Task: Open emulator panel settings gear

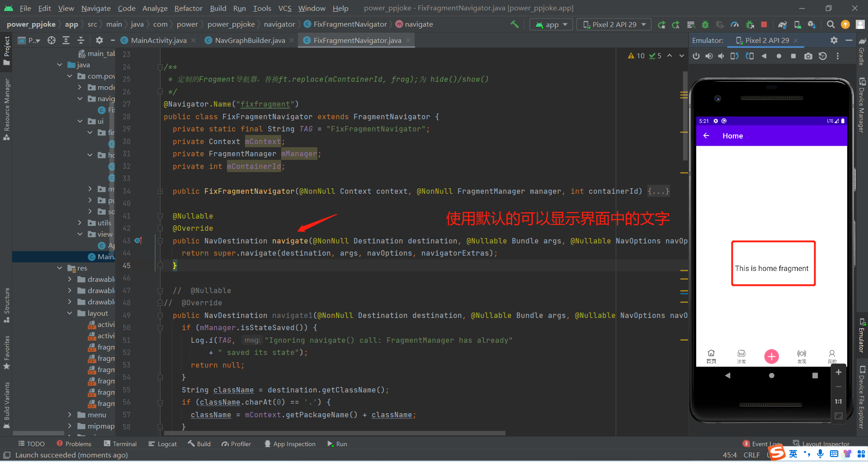Action: coord(834,40)
